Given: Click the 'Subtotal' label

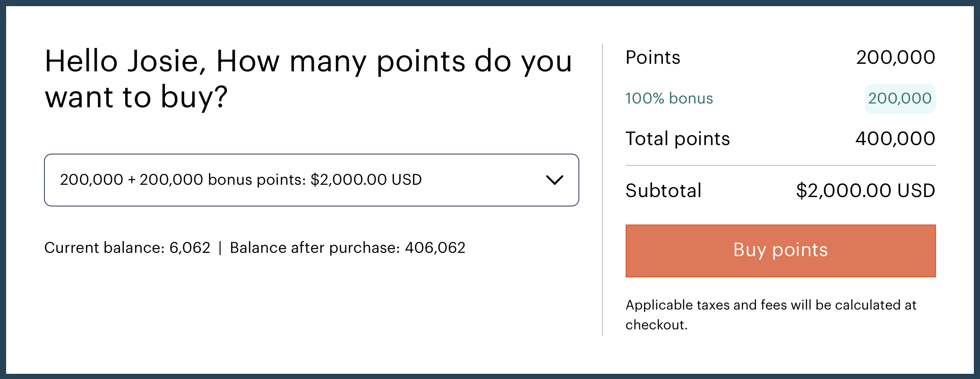Looking at the screenshot, I should click(x=663, y=190).
